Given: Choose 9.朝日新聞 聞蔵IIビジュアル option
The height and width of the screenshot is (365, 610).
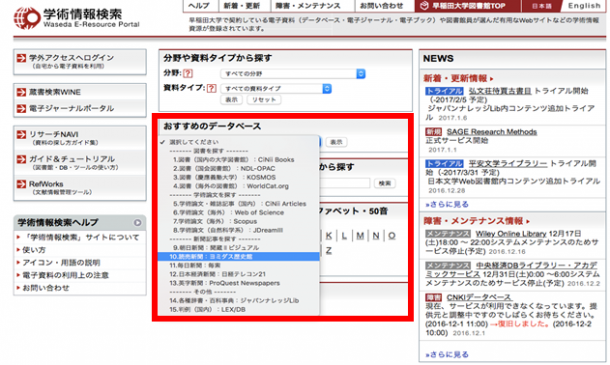Looking at the screenshot, I should click(x=238, y=248).
